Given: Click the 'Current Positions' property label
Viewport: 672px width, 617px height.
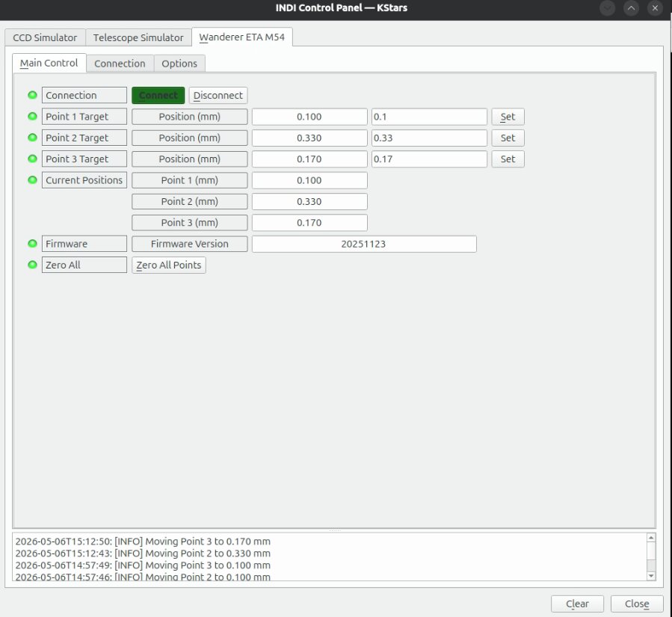Looking at the screenshot, I should coord(84,180).
